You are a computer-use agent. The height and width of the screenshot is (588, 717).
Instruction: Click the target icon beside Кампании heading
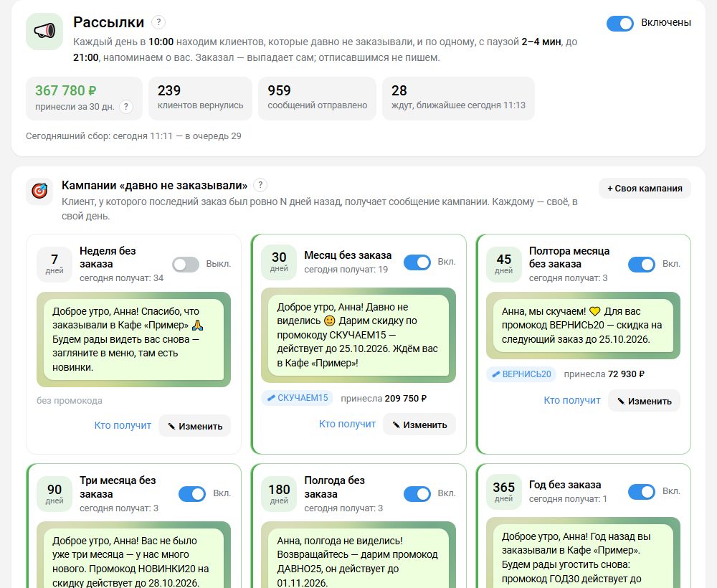39,190
